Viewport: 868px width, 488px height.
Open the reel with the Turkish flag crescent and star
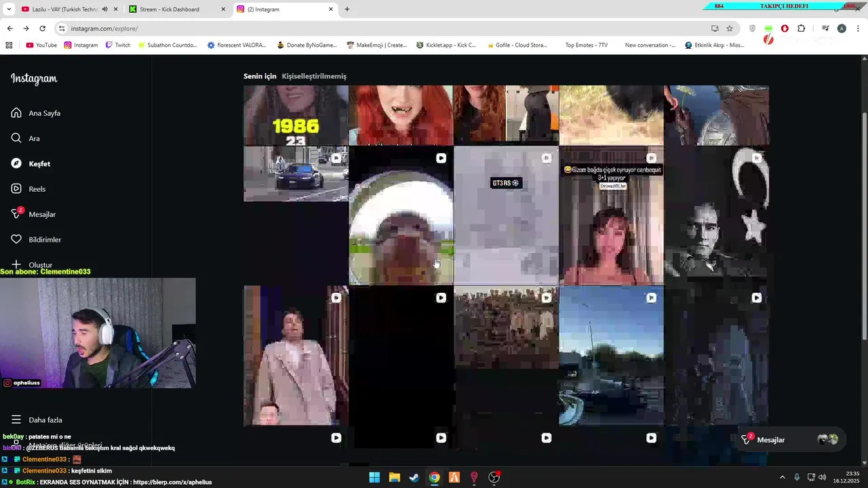(716, 216)
